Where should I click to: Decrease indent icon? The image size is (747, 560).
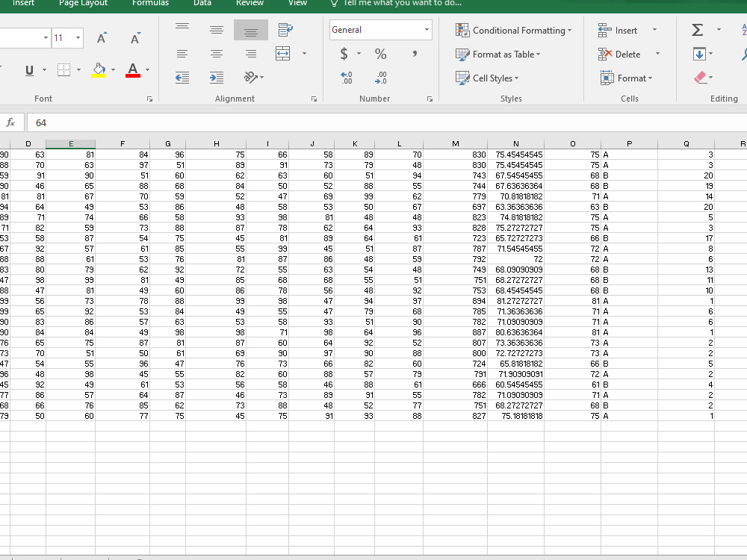point(182,77)
